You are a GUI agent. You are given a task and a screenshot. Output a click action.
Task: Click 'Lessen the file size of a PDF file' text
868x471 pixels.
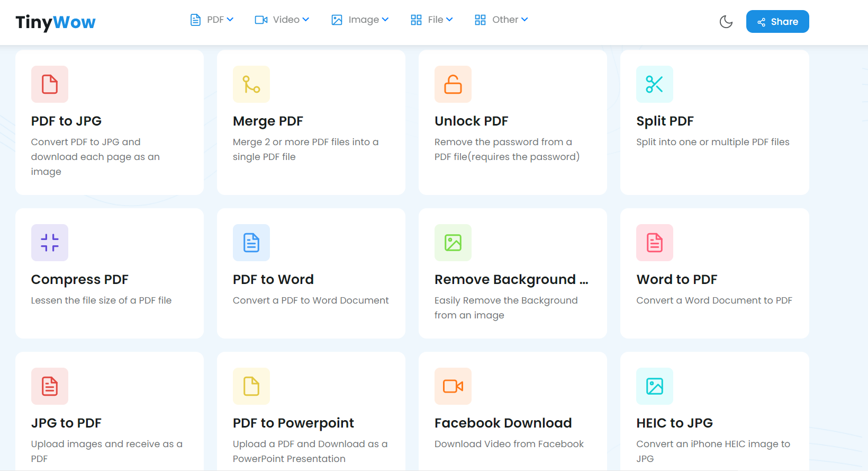(101, 300)
